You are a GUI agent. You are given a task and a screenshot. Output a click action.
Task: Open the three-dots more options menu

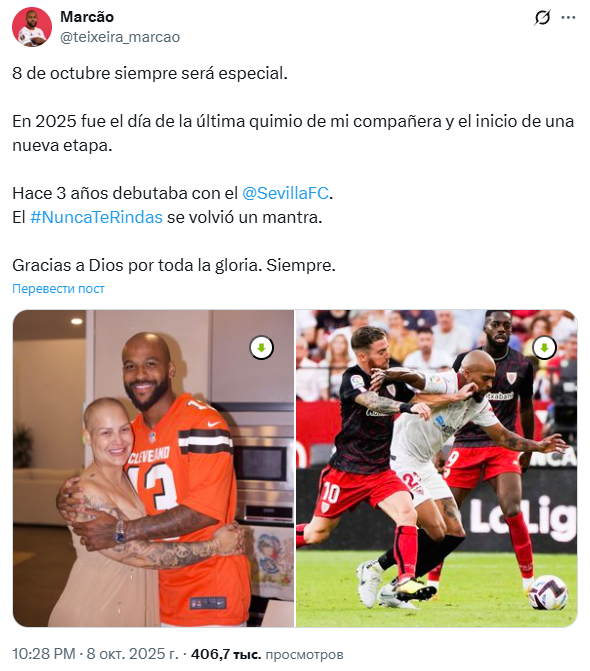(568, 18)
